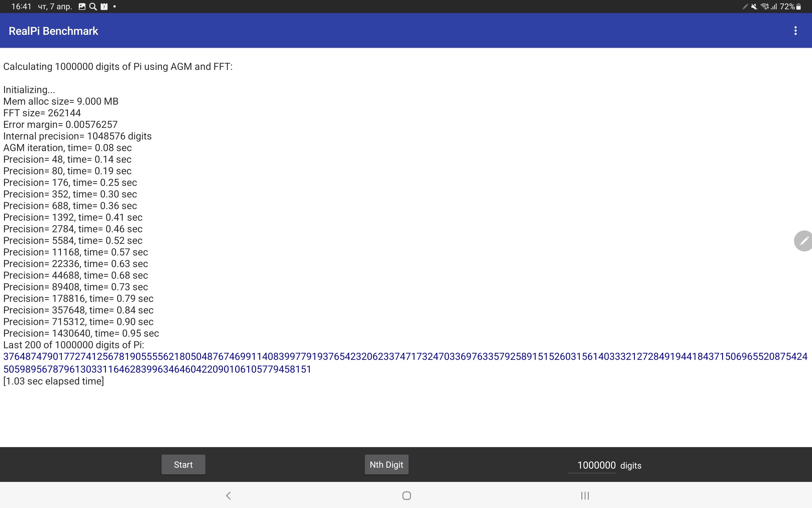The image size is (812, 508).
Task: Click the 'AGM iteration, time= 0.08 sec' line
Action: point(68,148)
